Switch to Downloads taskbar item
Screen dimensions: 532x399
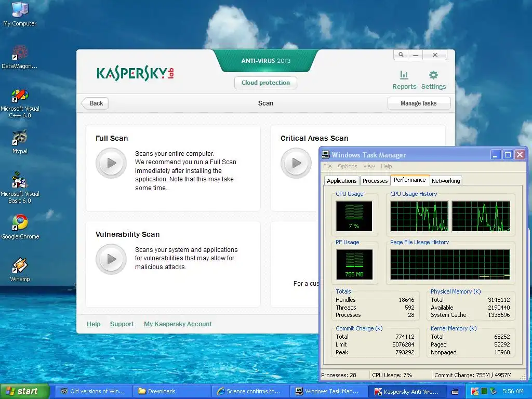click(x=171, y=391)
